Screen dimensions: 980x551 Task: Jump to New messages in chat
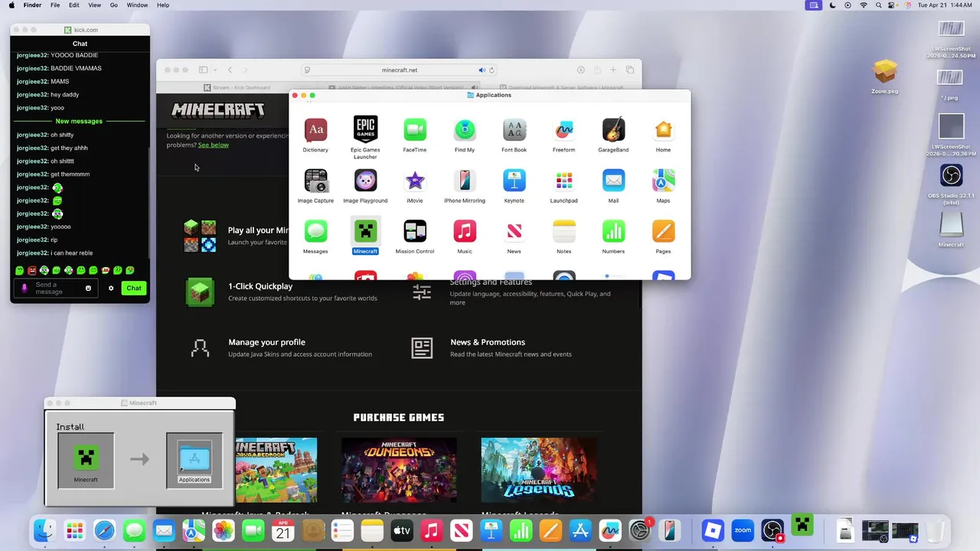79,121
